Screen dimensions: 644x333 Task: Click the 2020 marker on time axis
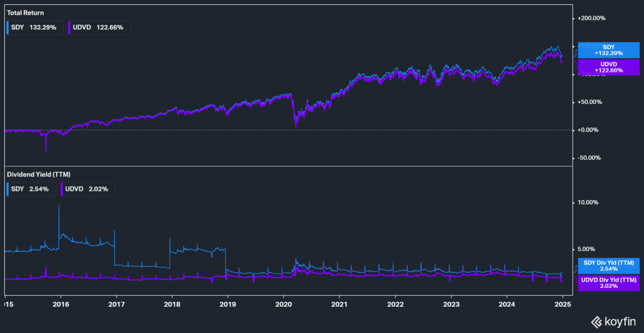click(x=283, y=303)
